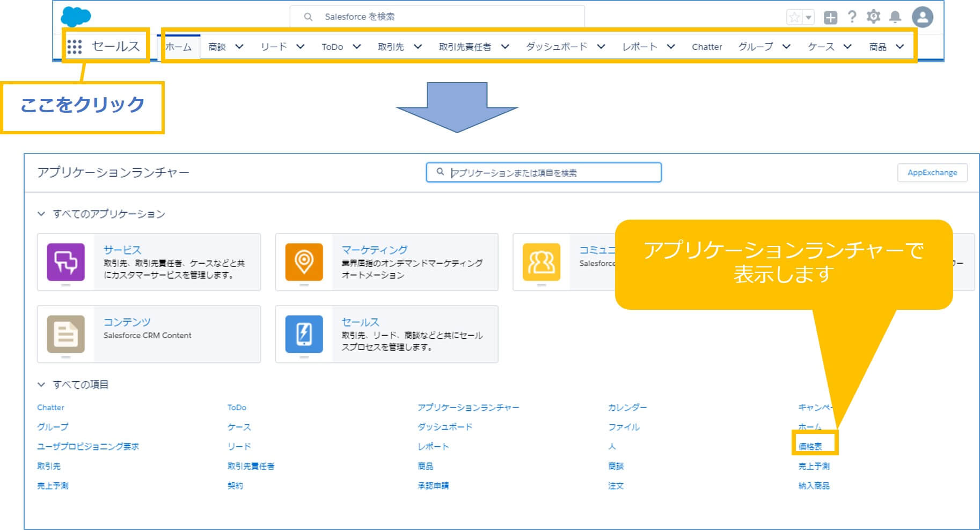Image resolution: width=980 pixels, height=530 pixels.
Task: Open the セールス app tile
Action: pyautogui.click(x=386, y=334)
